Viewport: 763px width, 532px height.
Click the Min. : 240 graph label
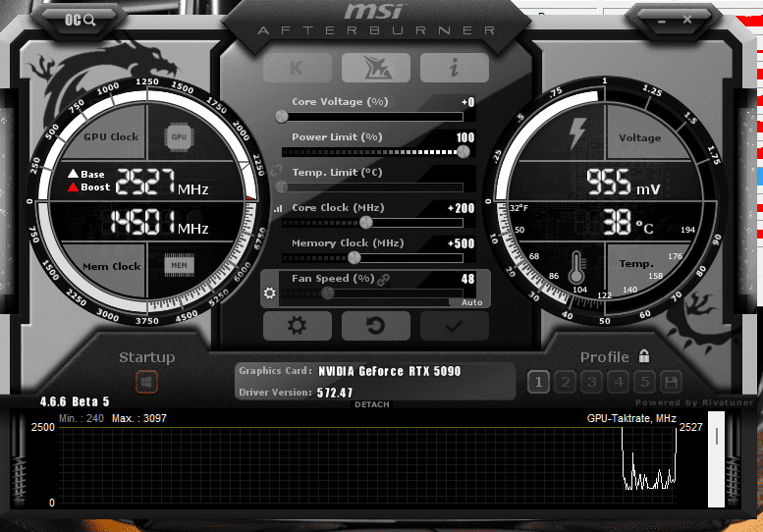point(82,418)
